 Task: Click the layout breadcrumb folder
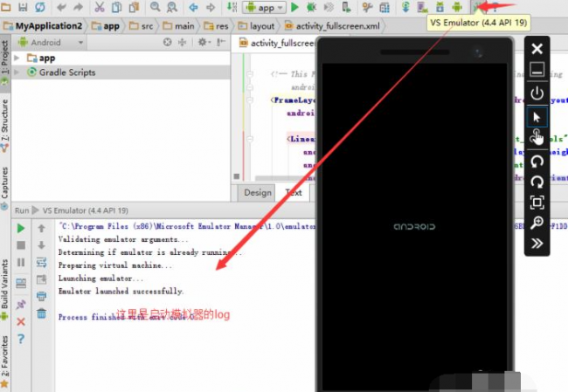pos(256,26)
